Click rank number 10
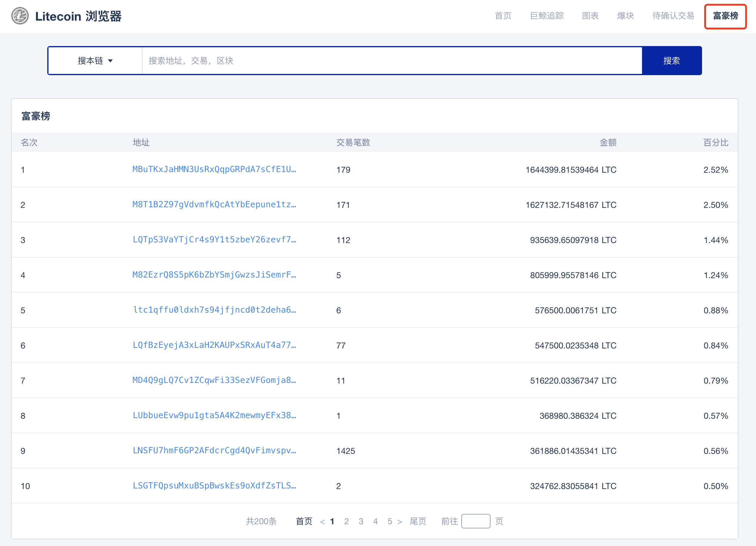Viewport: 756px width, 546px height. click(x=25, y=486)
